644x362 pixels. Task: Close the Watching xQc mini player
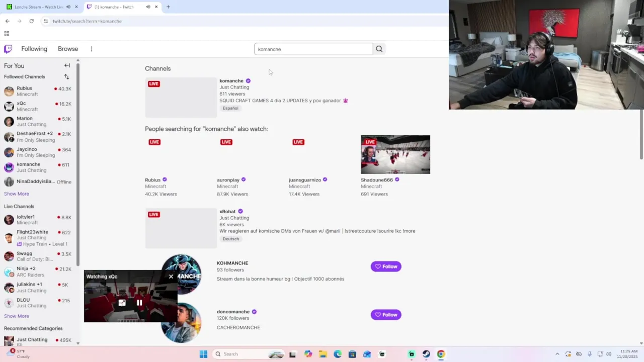(x=171, y=277)
